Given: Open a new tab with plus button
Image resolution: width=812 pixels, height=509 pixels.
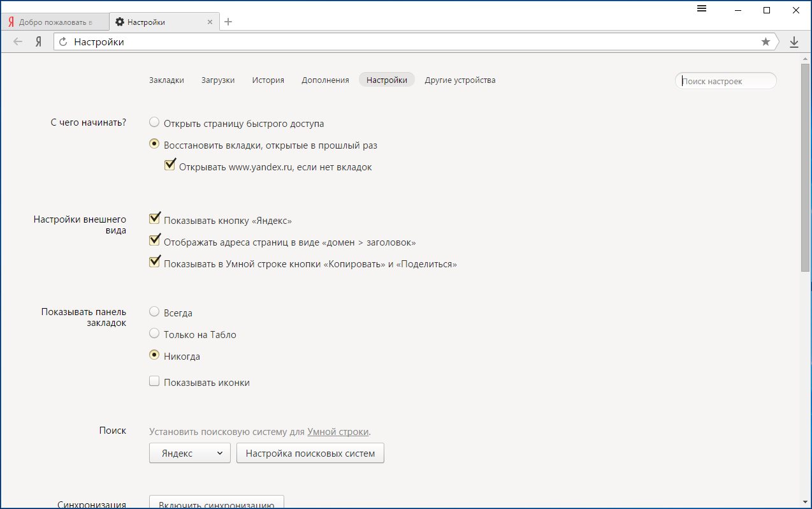Looking at the screenshot, I should [228, 22].
